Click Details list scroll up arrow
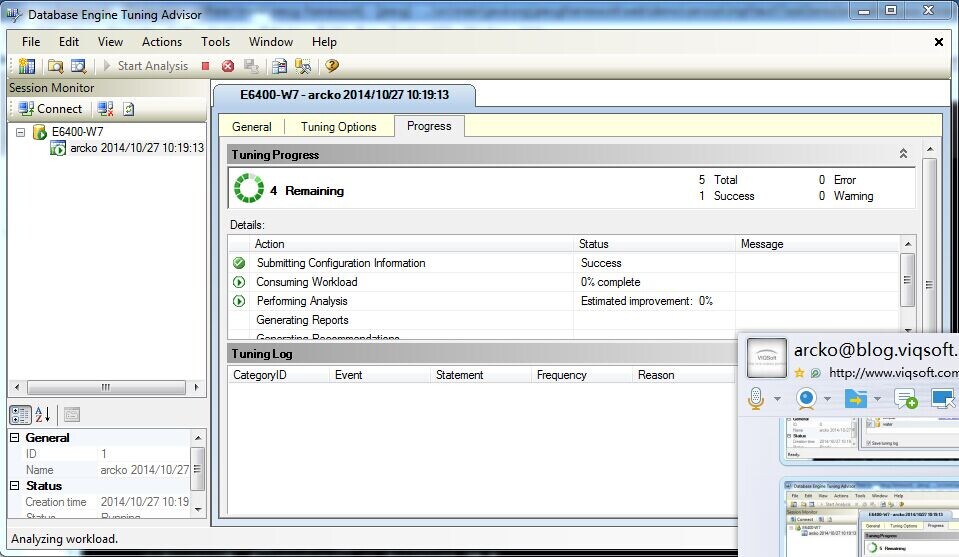Screen dimensions: 959x557 (908, 244)
